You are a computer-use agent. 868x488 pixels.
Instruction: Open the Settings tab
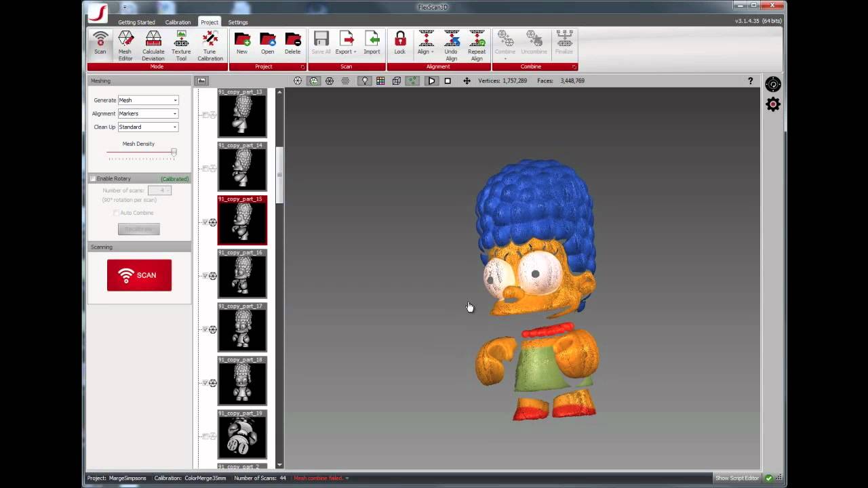click(x=238, y=22)
